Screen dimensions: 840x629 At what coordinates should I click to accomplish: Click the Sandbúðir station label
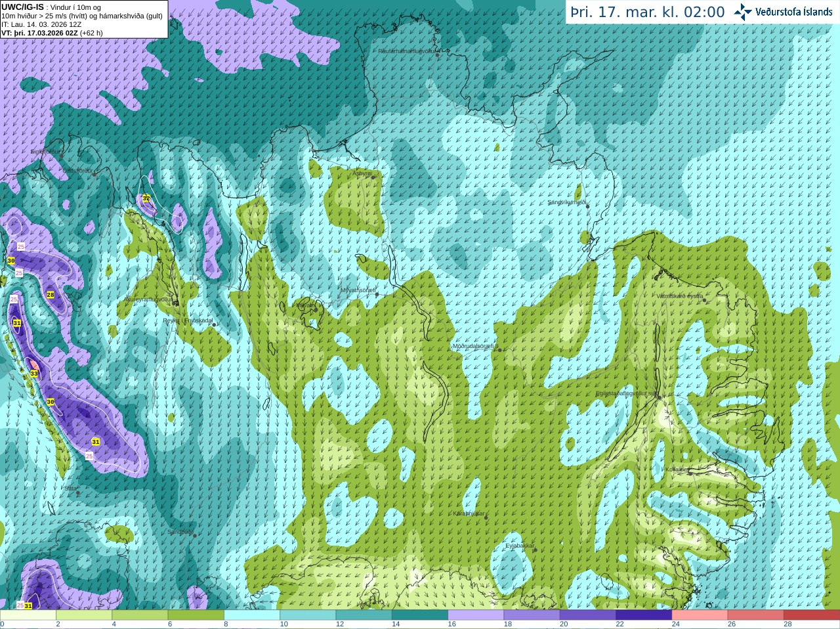[180, 532]
